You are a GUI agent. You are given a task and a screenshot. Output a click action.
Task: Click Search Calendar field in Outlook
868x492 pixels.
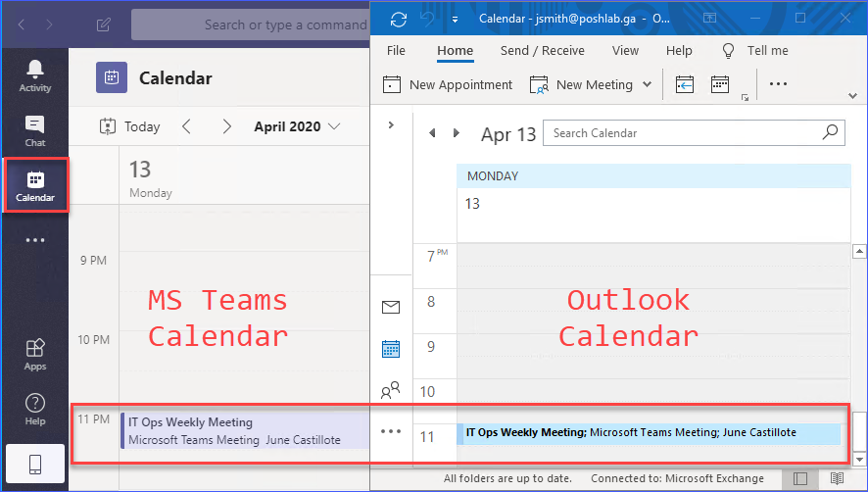tap(694, 133)
